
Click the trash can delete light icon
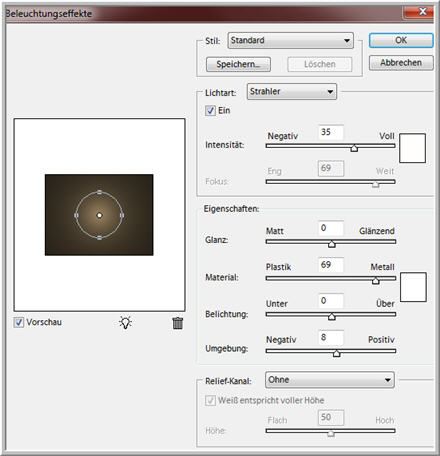tap(178, 323)
